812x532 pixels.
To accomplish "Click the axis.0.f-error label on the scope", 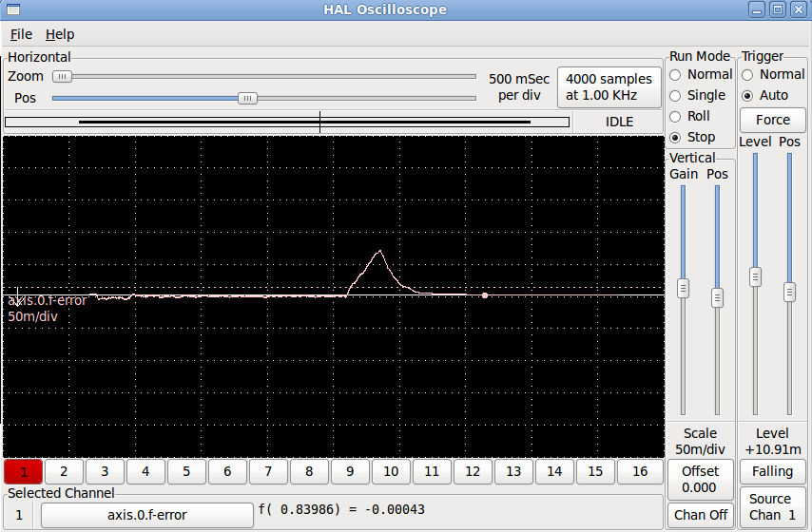I will tap(48, 300).
